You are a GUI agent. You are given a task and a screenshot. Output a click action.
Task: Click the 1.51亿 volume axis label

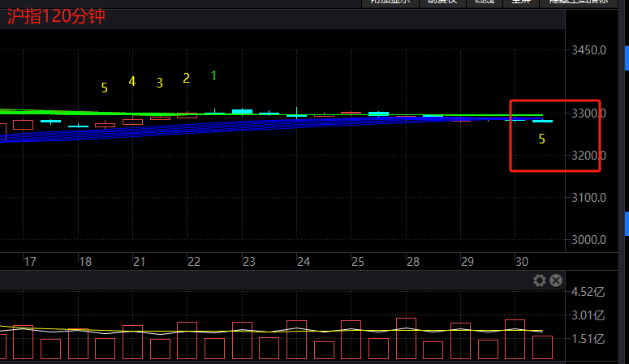coord(588,339)
